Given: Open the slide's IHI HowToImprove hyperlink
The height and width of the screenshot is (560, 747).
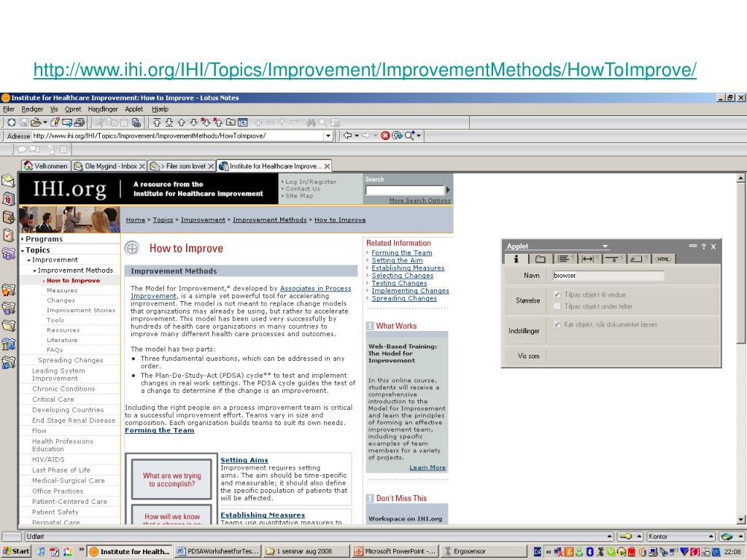Looking at the screenshot, I should pos(365,70).
